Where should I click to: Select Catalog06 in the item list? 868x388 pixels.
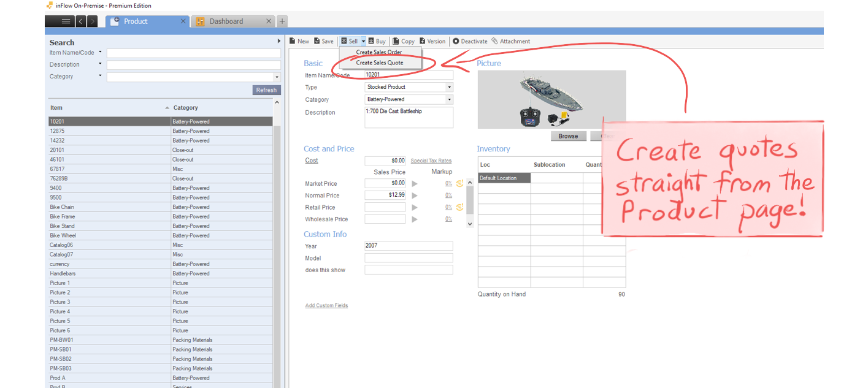coord(161,245)
